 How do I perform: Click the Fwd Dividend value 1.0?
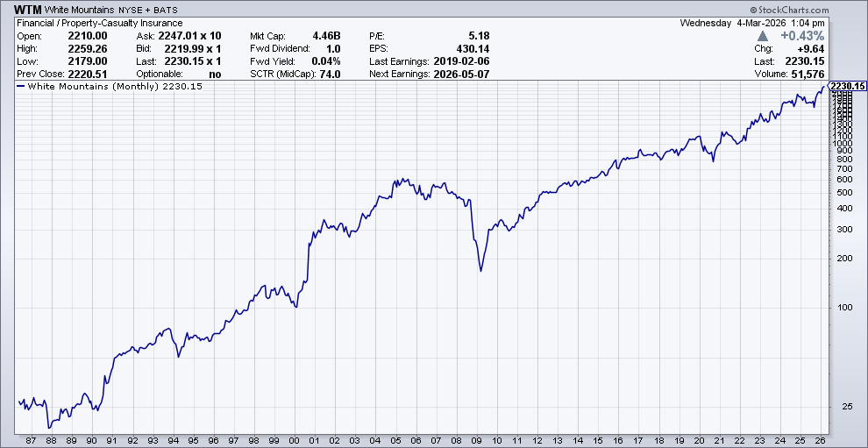(x=334, y=49)
